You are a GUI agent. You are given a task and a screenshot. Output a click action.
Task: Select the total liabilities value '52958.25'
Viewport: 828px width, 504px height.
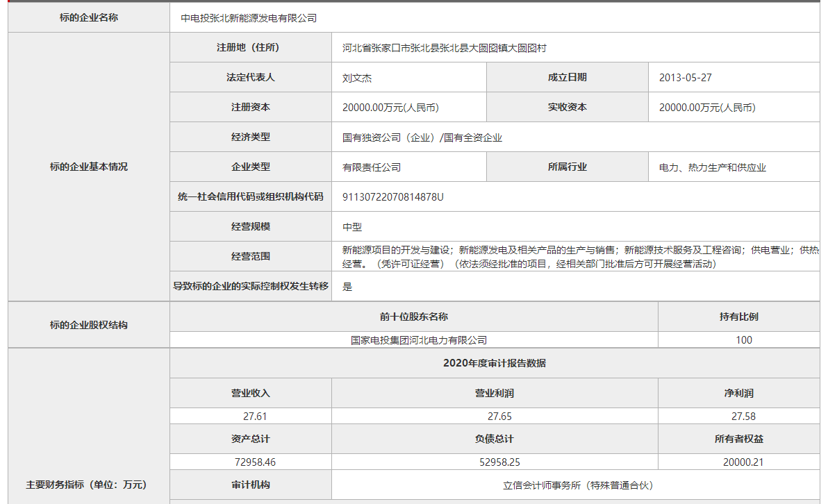pyautogui.click(x=499, y=462)
